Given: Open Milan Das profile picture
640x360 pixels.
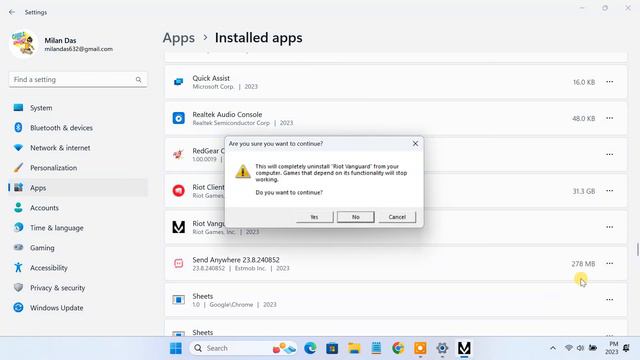Looking at the screenshot, I should [23, 44].
